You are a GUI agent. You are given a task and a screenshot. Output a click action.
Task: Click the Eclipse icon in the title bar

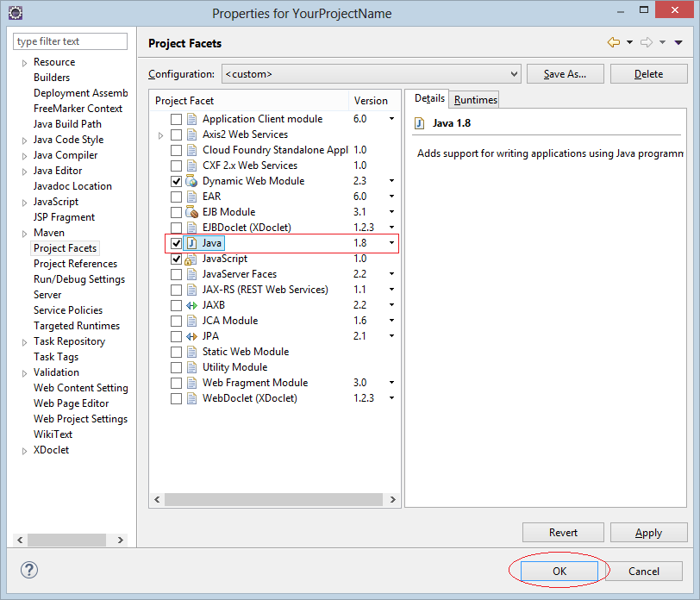16,12
